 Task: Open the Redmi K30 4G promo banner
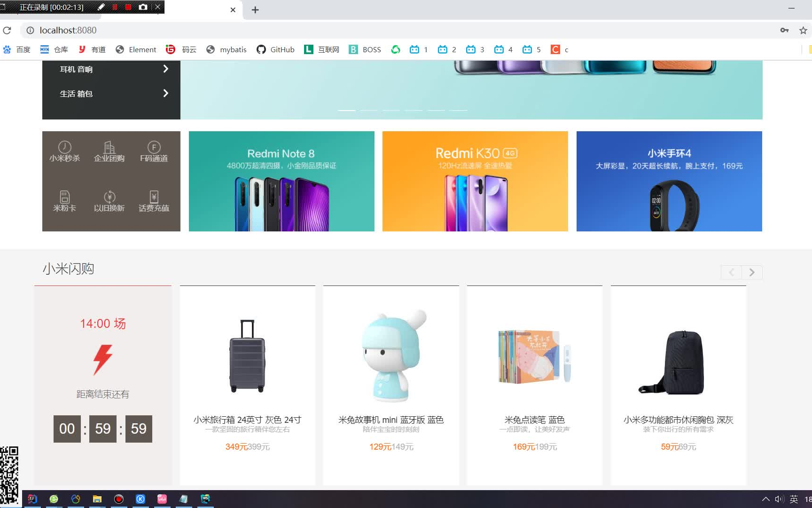475,181
